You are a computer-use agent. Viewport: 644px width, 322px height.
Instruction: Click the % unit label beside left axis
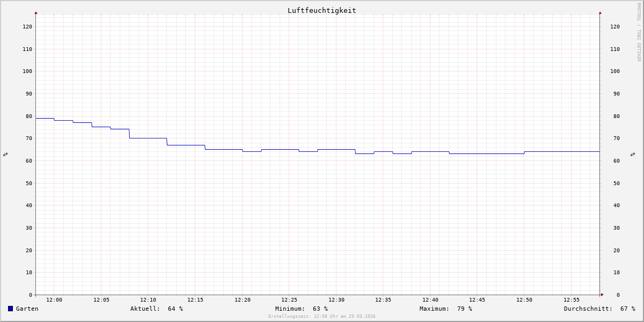[x=5, y=154]
